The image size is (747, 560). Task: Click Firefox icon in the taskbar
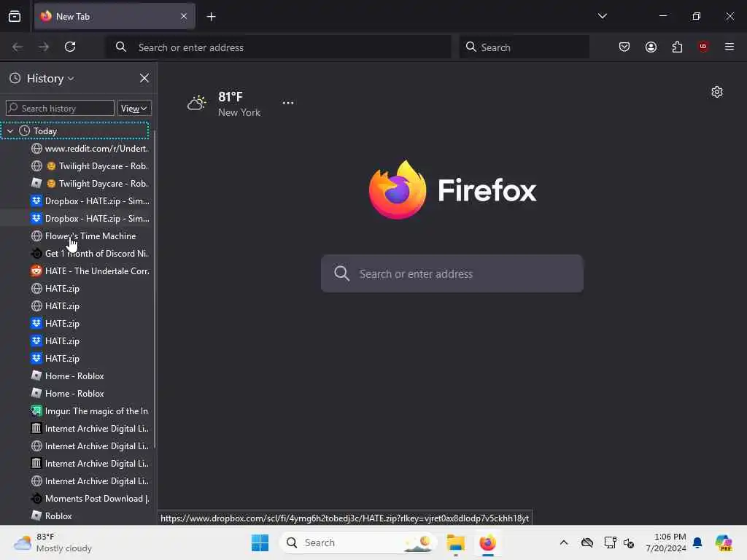487,542
